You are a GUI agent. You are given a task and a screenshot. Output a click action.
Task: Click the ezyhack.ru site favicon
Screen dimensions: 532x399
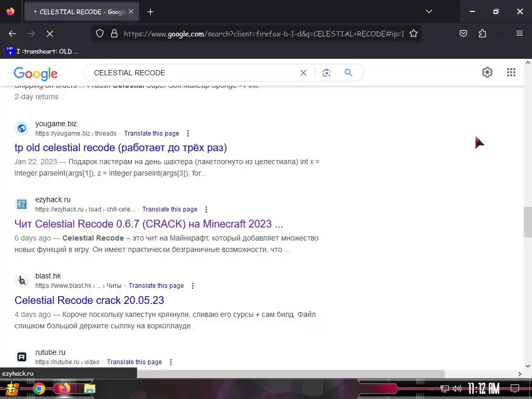tap(22, 204)
